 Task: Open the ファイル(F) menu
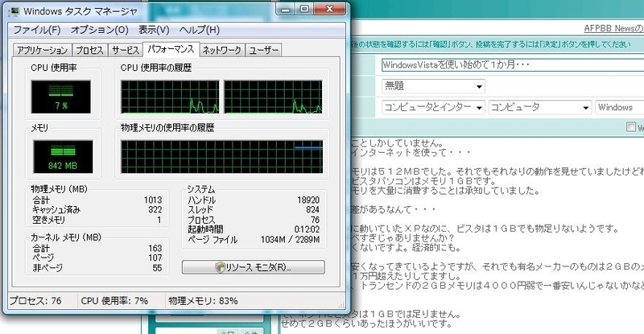pos(37,30)
